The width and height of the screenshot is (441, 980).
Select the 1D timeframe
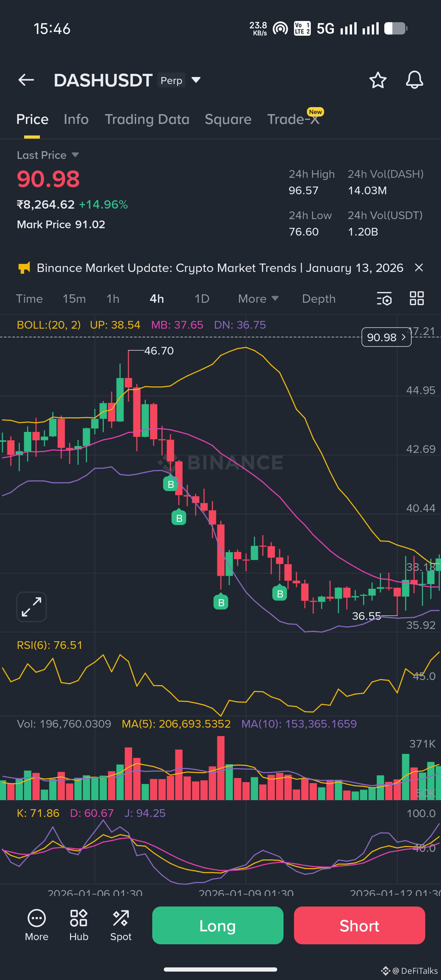(202, 299)
